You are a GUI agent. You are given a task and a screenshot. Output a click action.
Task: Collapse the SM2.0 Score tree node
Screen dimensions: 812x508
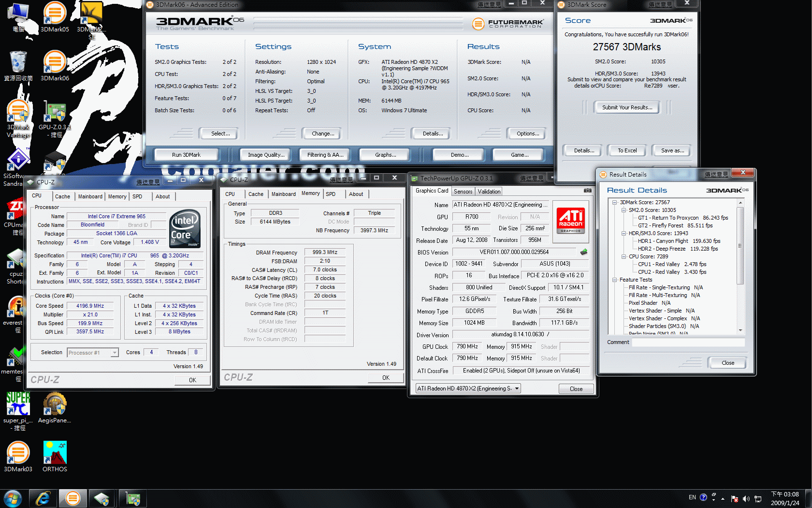[623, 210]
